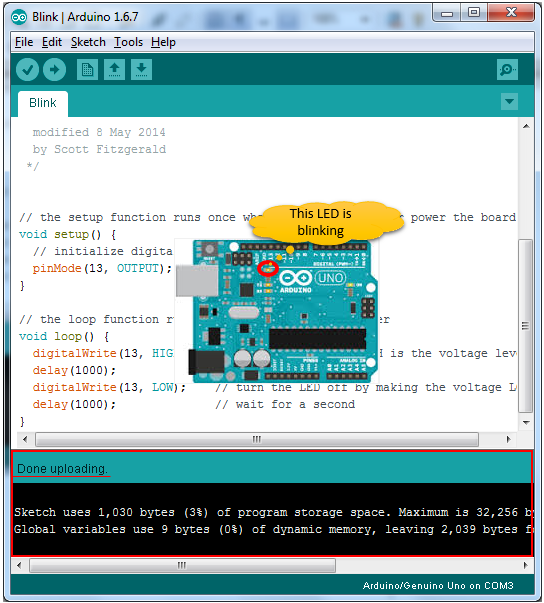Image resolution: width=544 pixels, height=603 pixels.
Task: Click the editor horizontal scrollbar thumb
Action: click(257, 439)
